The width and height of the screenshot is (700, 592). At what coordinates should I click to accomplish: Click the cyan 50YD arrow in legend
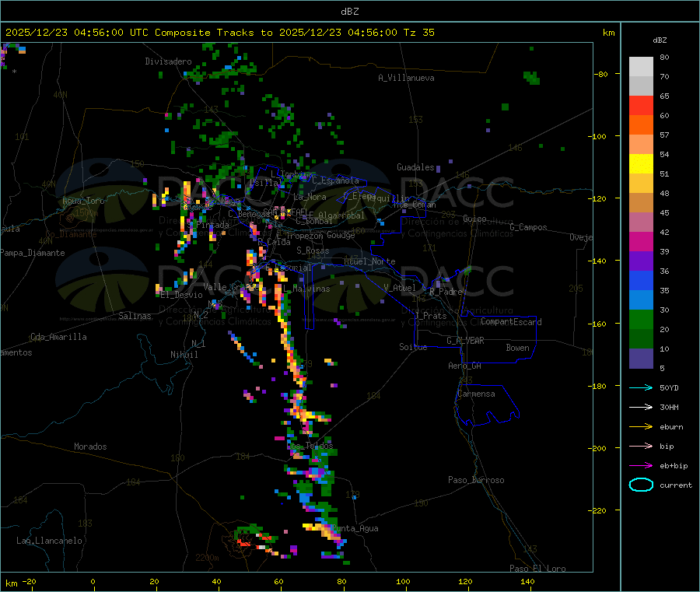[x=641, y=387]
